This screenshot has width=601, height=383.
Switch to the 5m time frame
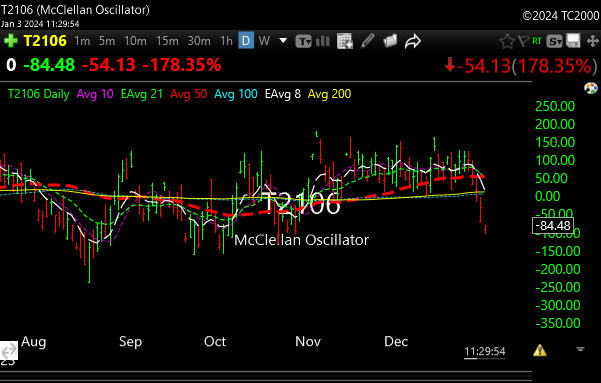tap(107, 41)
